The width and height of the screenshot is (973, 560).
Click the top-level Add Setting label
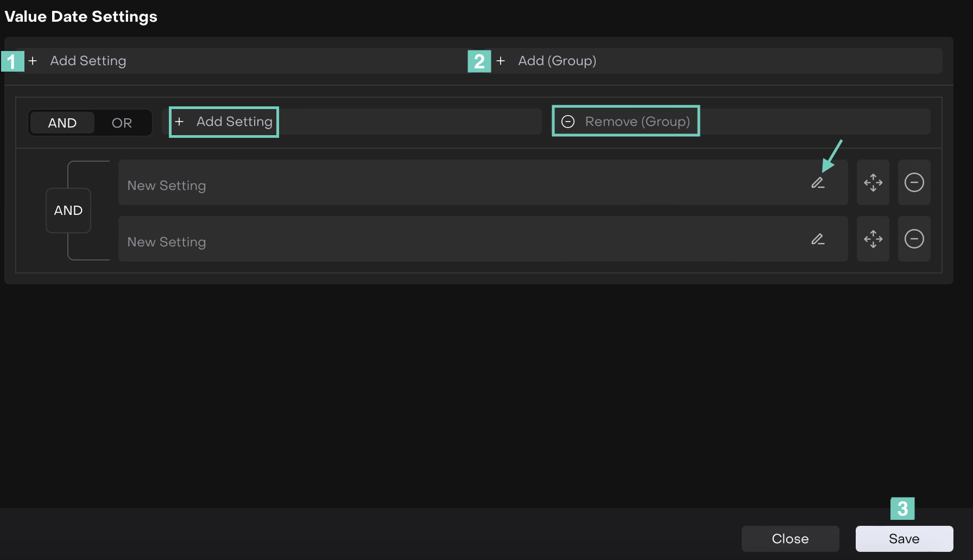(x=88, y=61)
